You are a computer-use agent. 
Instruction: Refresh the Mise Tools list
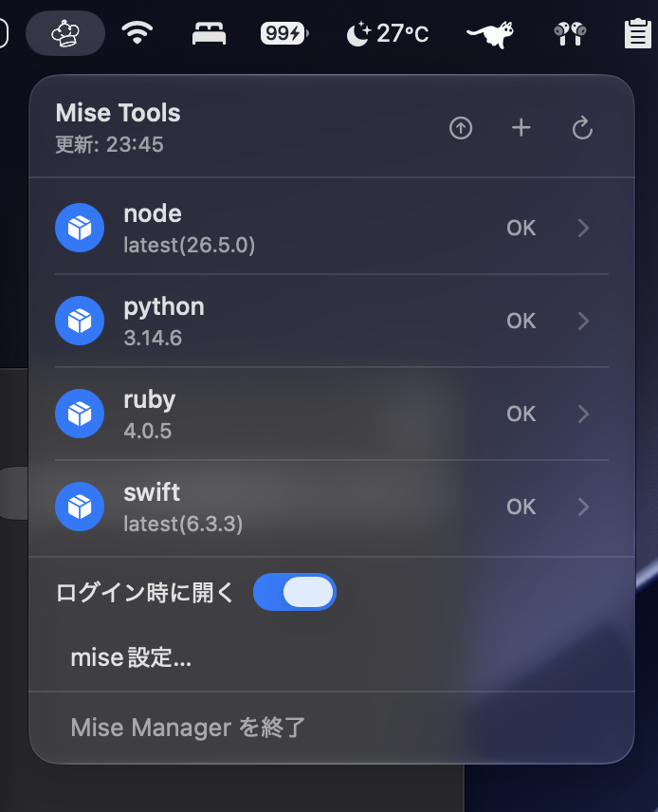(x=582, y=127)
